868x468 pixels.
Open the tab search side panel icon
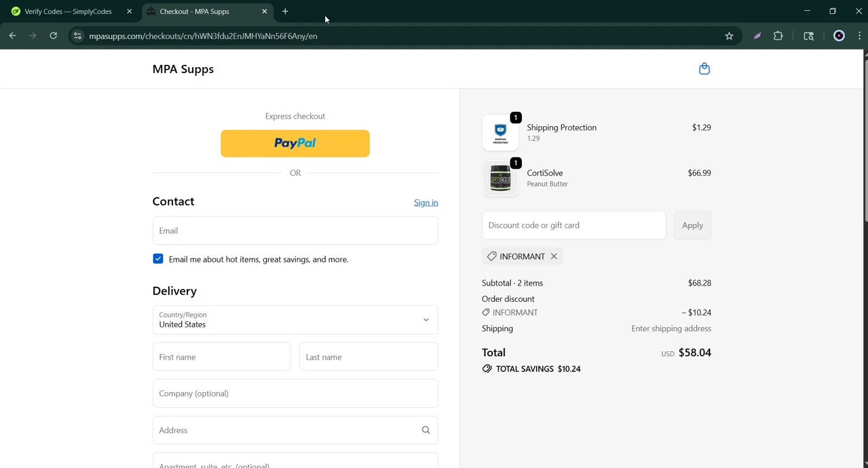[809, 36]
